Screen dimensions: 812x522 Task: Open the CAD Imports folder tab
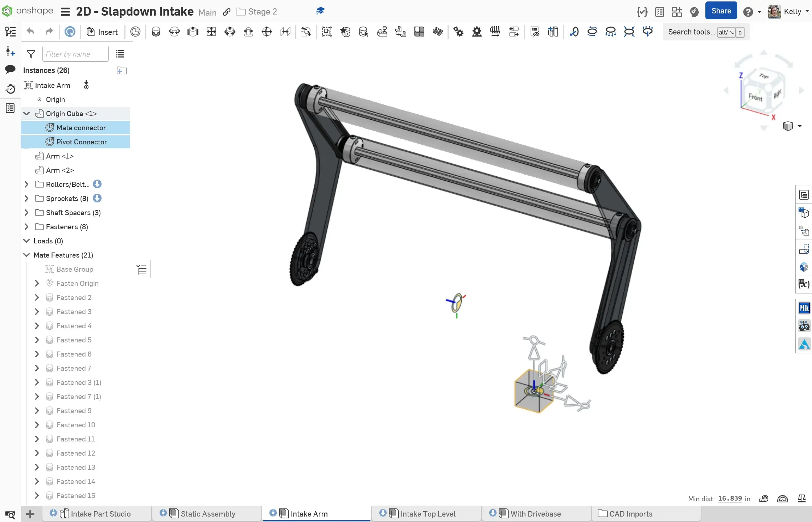(x=630, y=514)
